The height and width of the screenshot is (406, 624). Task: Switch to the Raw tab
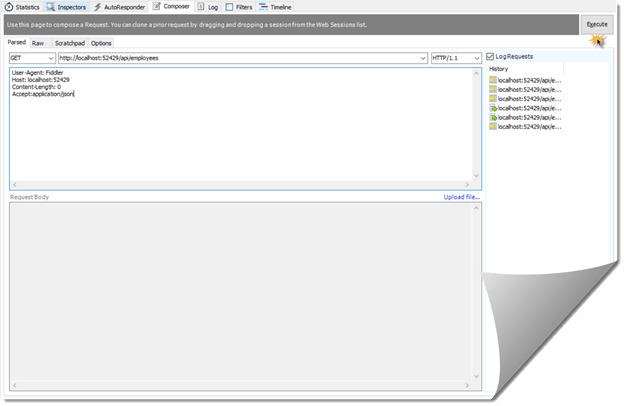38,43
